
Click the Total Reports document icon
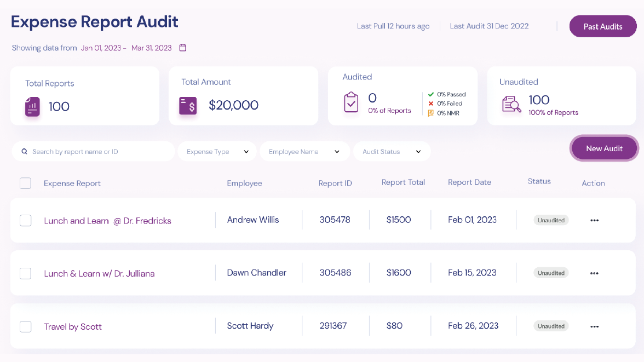click(x=33, y=106)
